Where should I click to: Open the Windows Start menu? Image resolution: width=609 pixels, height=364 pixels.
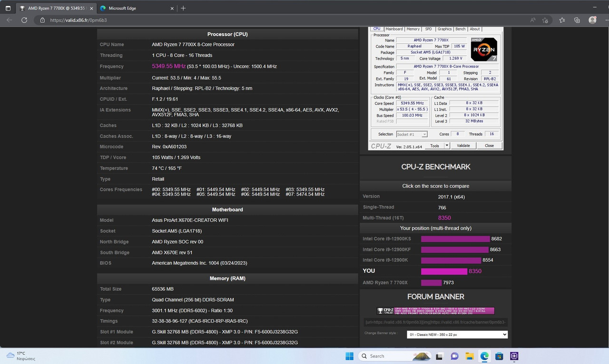pyautogui.click(x=349, y=356)
